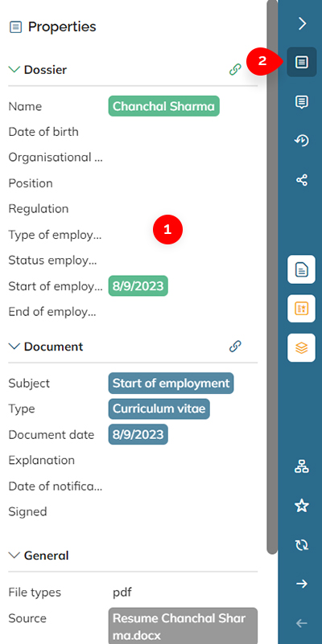
Task: Click the orange layers stack icon
Action: click(301, 348)
